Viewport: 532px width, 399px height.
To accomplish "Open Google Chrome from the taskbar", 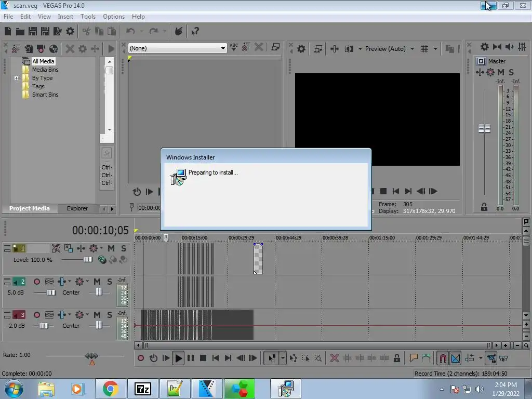I will [x=110, y=389].
